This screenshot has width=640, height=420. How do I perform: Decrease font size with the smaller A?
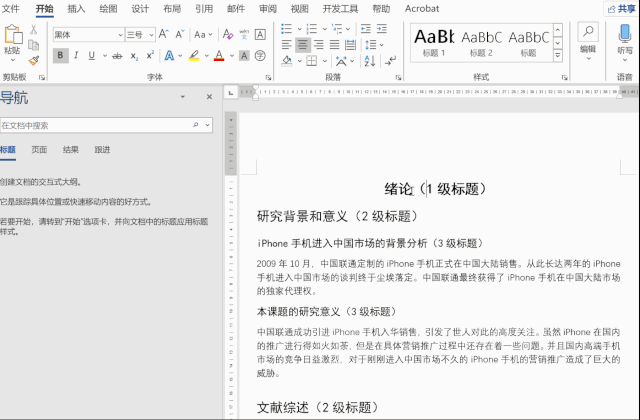click(180, 34)
